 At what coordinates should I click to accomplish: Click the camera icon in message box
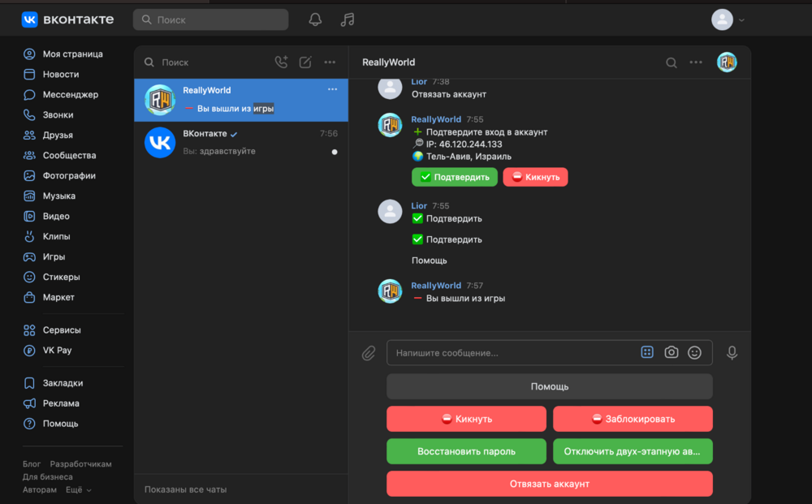point(672,352)
